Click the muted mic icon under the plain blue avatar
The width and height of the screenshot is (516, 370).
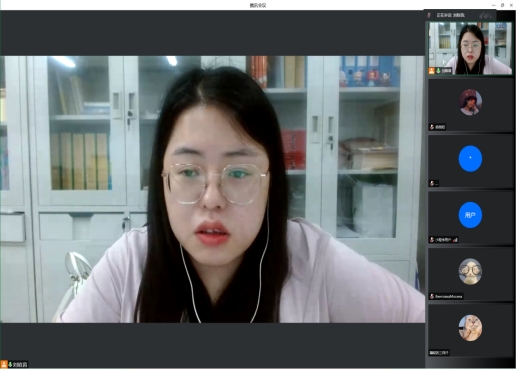pyautogui.click(x=432, y=183)
